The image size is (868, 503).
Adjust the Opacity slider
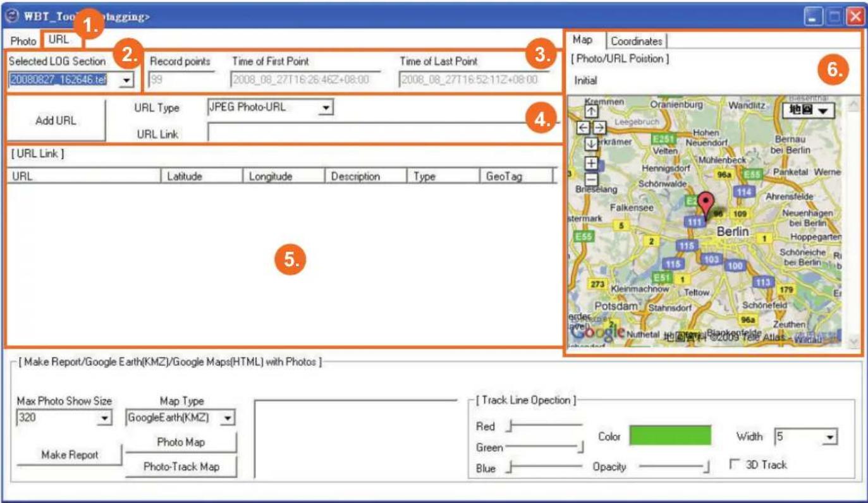674,468
